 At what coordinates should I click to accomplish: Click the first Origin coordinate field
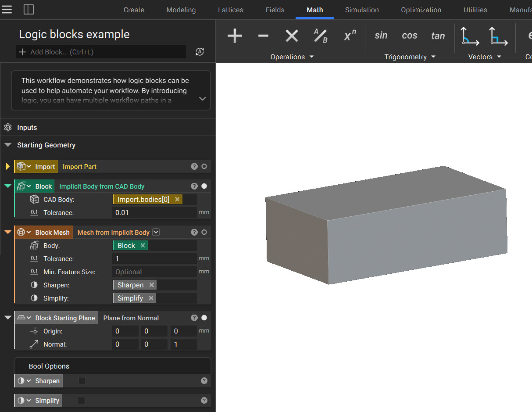[125, 331]
